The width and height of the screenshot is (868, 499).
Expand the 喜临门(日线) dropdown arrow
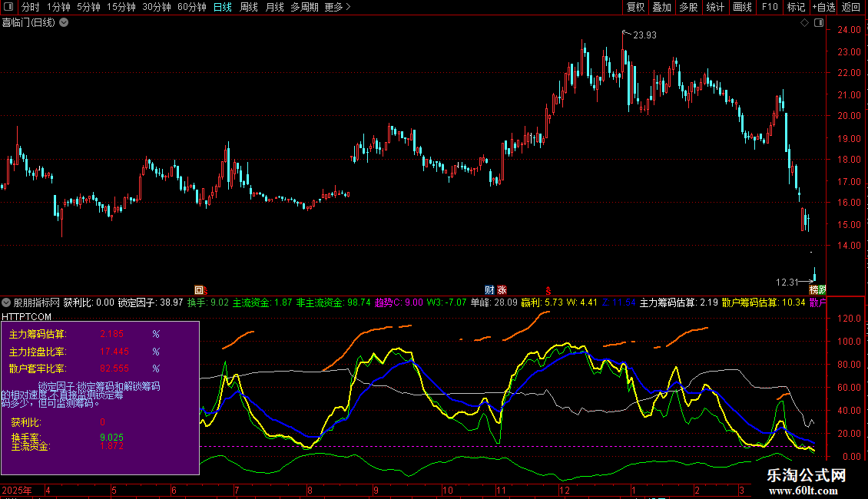(x=64, y=22)
